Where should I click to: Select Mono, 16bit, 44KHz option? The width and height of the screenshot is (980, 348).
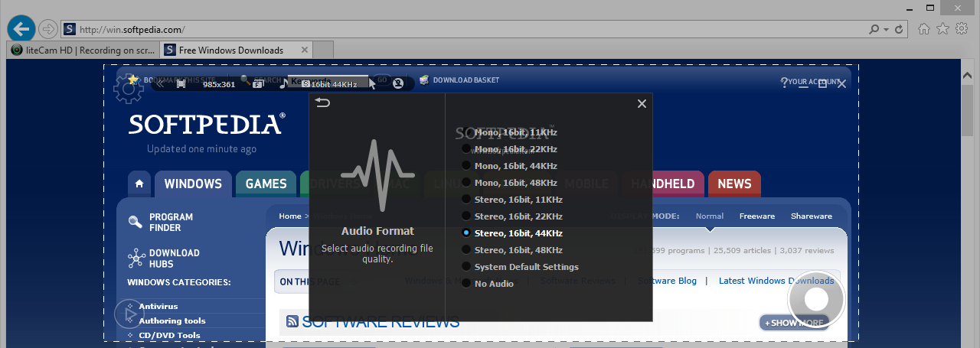coord(511,166)
